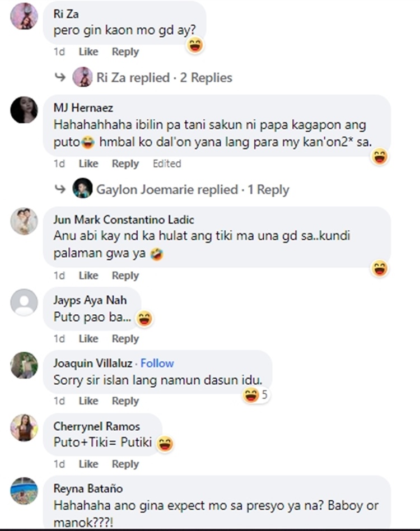Viewport: 420px width, 531px height.
Task: Like Cherrynel Ramos's Putiki comment
Action: coord(88,464)
